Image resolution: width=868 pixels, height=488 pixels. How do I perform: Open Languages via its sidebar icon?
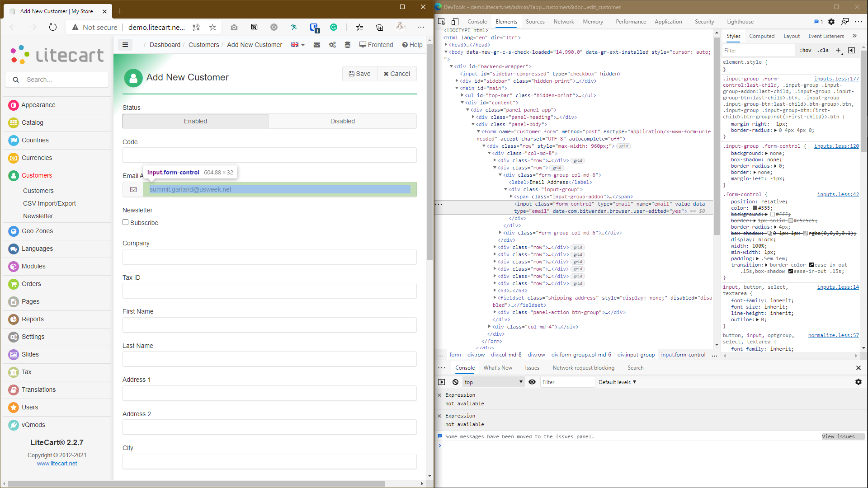click(14, 249)
